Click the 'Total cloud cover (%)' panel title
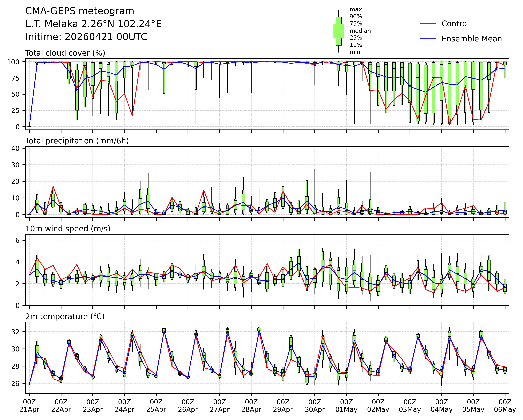The image size is (523, 420). pos(65,53)
